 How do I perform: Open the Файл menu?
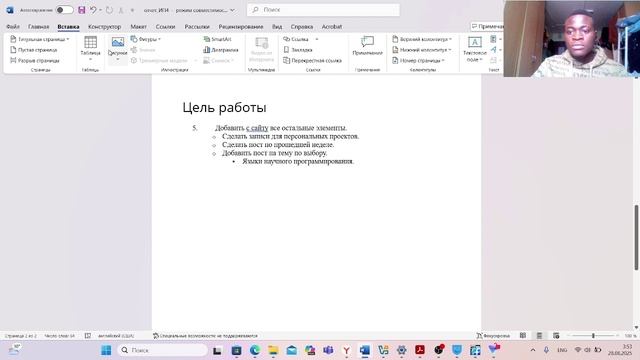(x=13, y=27)
